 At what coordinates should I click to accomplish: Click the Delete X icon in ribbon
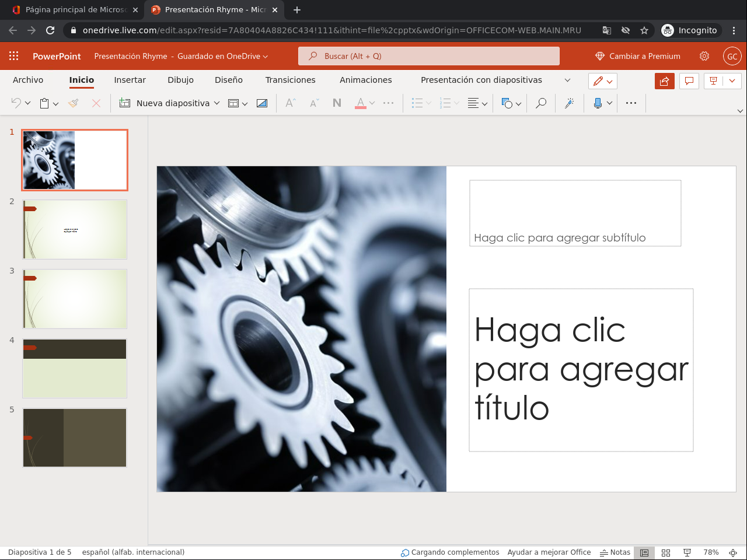pyautogui.click(x=96, y=103)
